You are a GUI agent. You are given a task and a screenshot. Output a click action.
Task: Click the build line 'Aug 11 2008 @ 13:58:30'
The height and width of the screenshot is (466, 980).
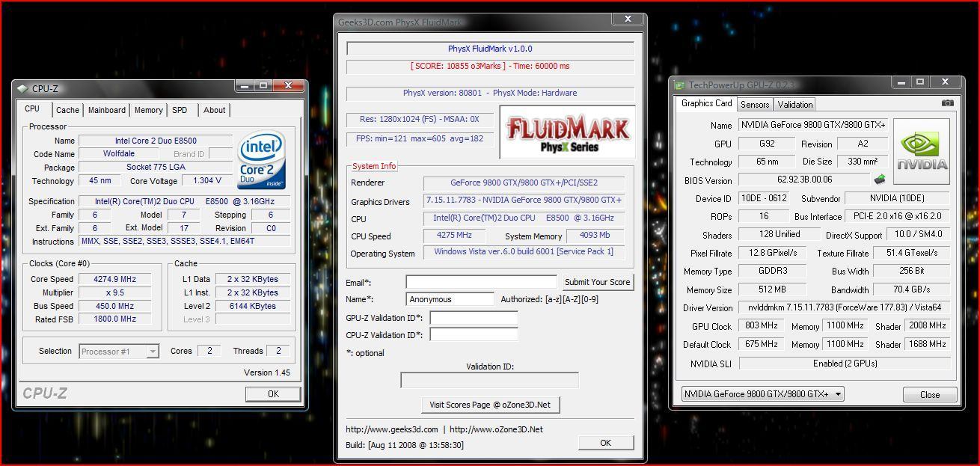[405, 445]
